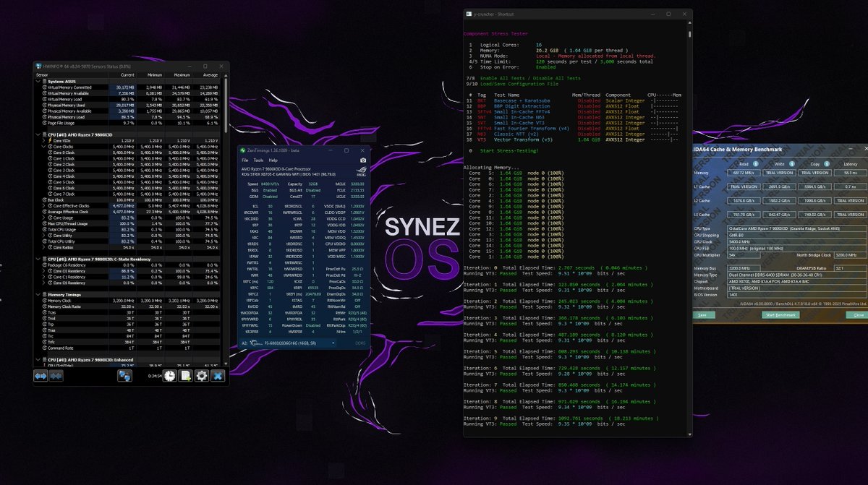Open ZenTimings Tools menu
The image size is (868, 485).
[258, 160]
